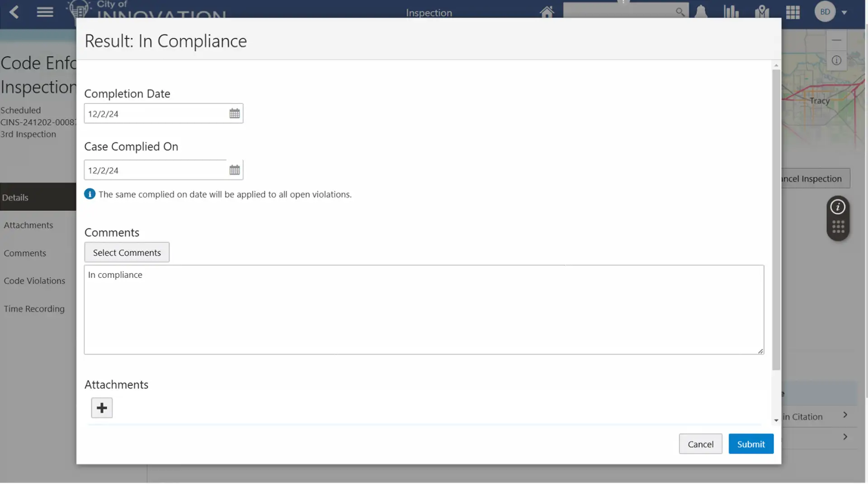Click the plus icon to add attachment

point(102,408)
